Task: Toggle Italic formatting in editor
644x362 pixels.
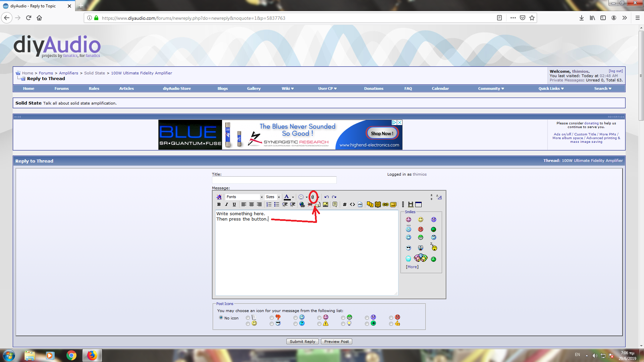Action: pyautogui.click(x=226, y=204)
